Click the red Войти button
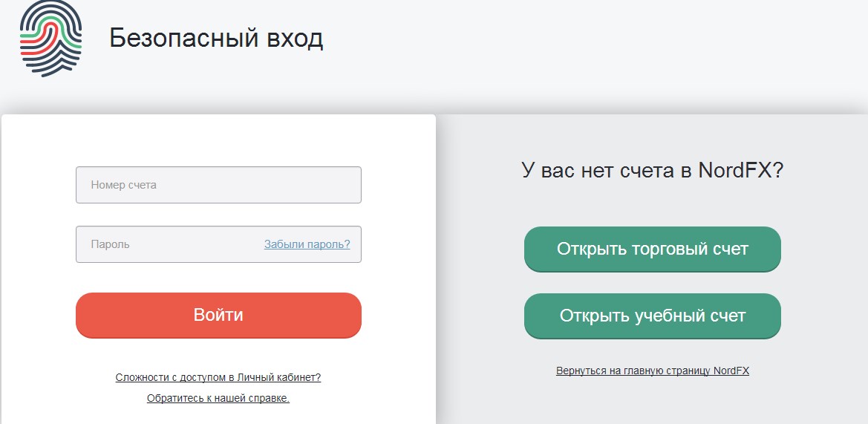 pos(218,315)
